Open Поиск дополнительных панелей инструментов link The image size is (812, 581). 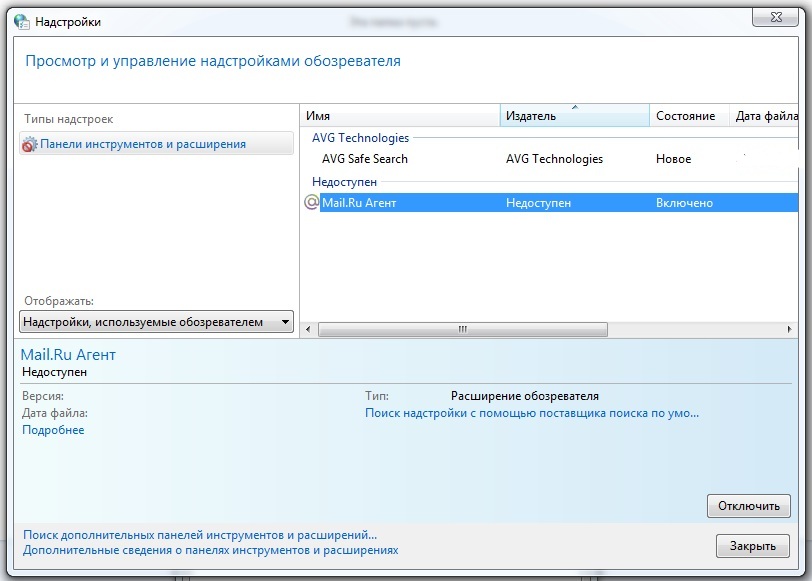click(x=200, y=534)
